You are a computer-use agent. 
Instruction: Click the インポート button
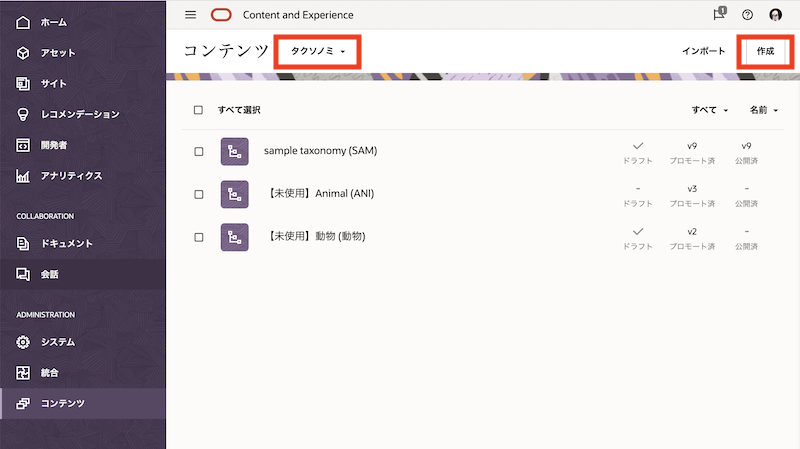(x=703, y=51)
